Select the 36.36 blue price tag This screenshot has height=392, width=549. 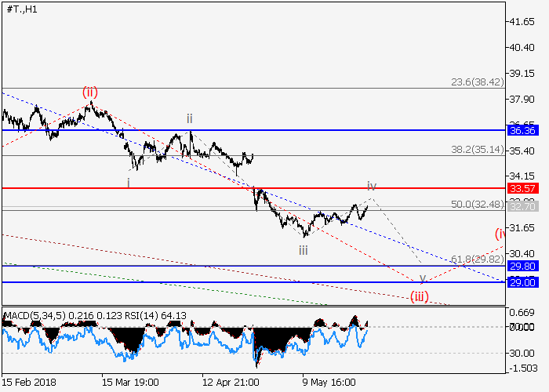click(x=520, y=131)
